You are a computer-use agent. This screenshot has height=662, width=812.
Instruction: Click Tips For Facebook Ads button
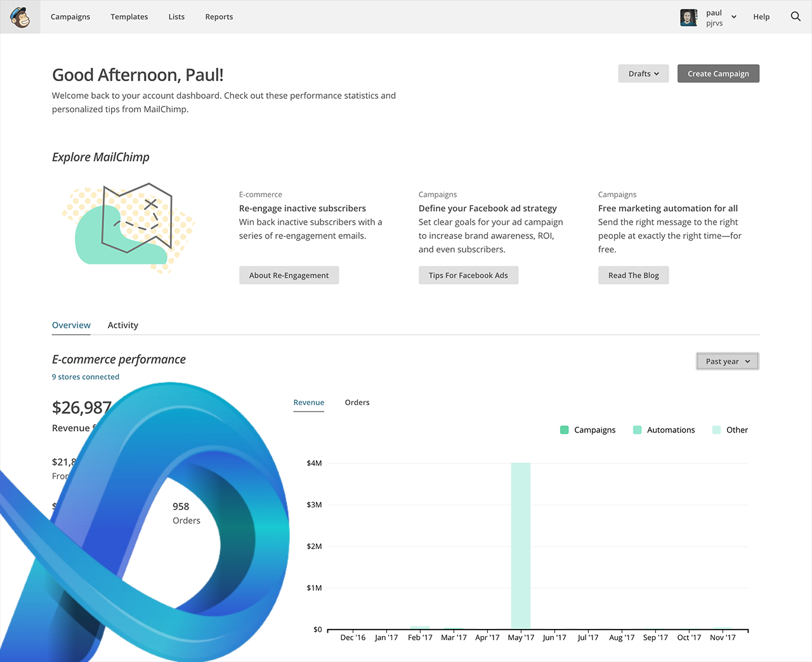(468, 275)
